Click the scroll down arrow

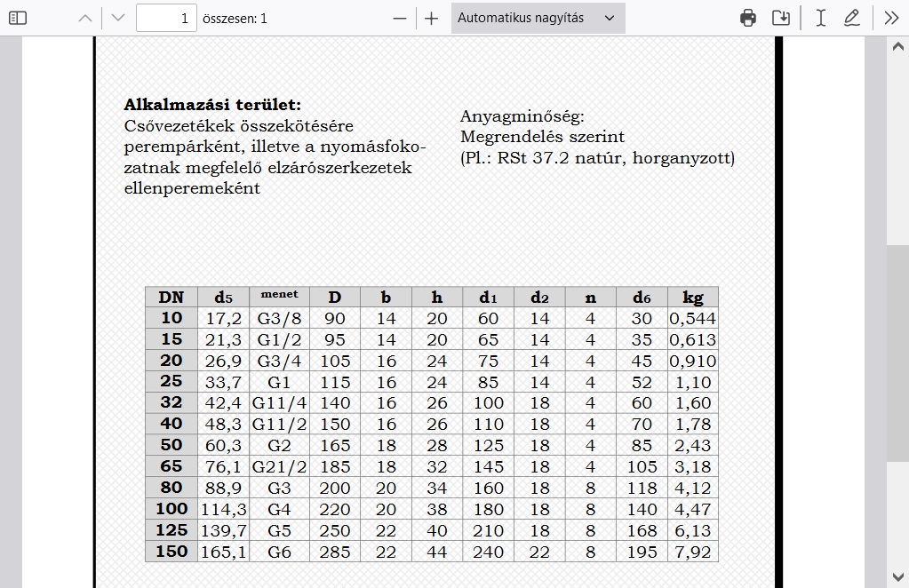coord(897,577)
